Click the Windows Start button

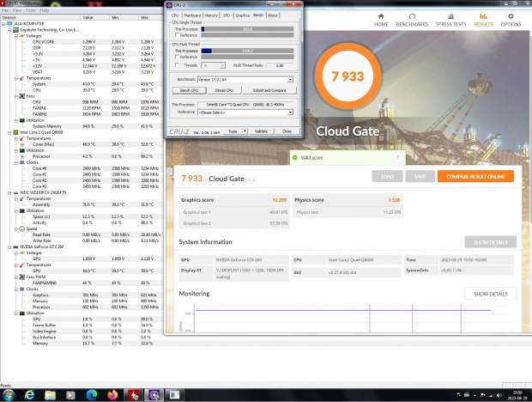coord(9,394)
